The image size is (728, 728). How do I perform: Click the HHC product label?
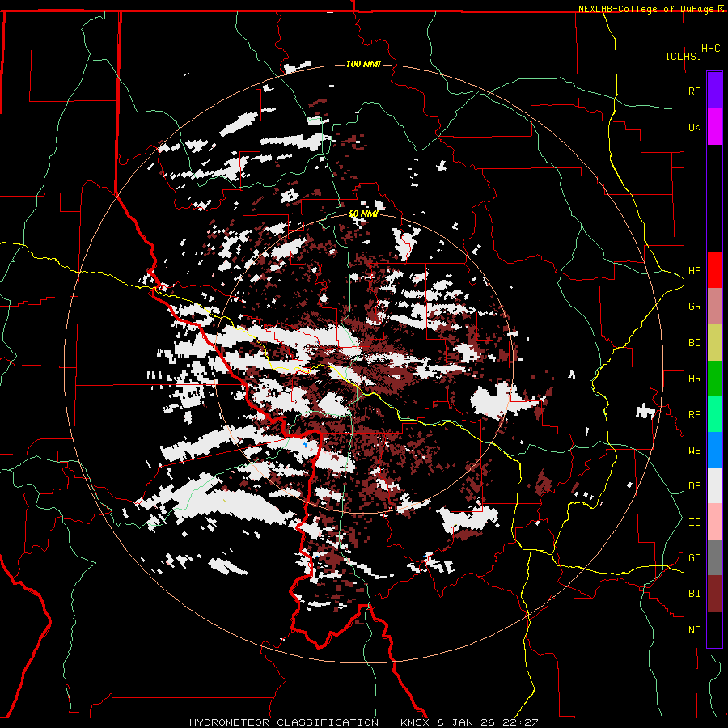[710, 49]
